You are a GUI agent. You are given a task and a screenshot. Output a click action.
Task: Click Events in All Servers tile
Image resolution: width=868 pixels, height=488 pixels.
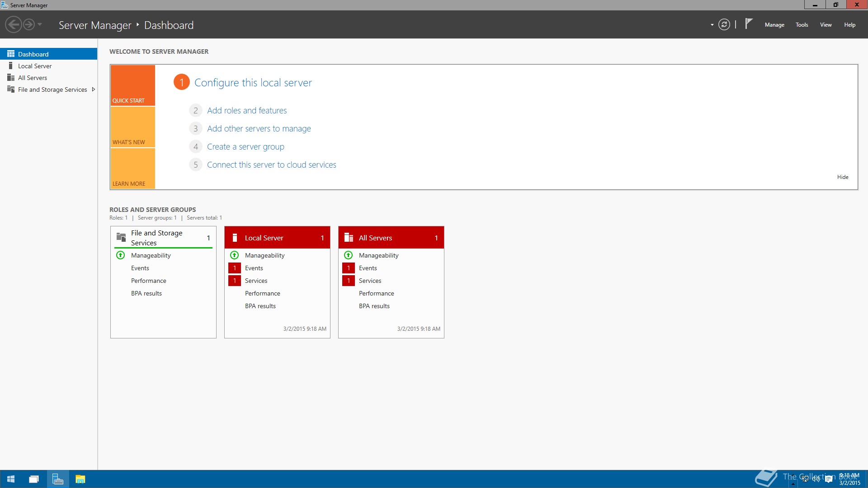point(368,268)
